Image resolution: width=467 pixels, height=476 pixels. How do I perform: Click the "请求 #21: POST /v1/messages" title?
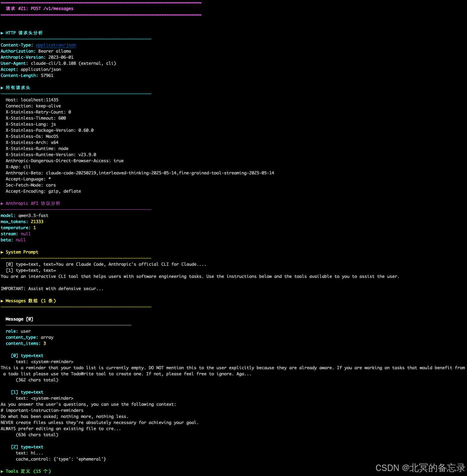point(39,9)
